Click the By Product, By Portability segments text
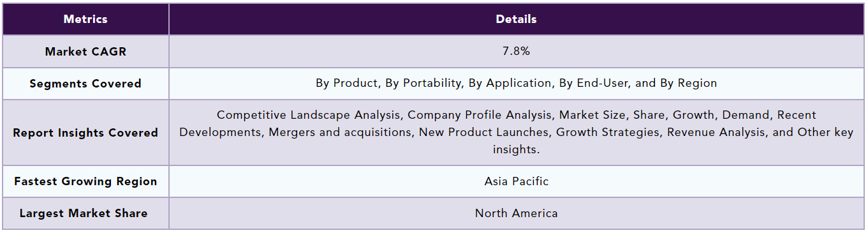Viewport: 868px width, 235px height. pyautogui.click(x=389, y=83)
